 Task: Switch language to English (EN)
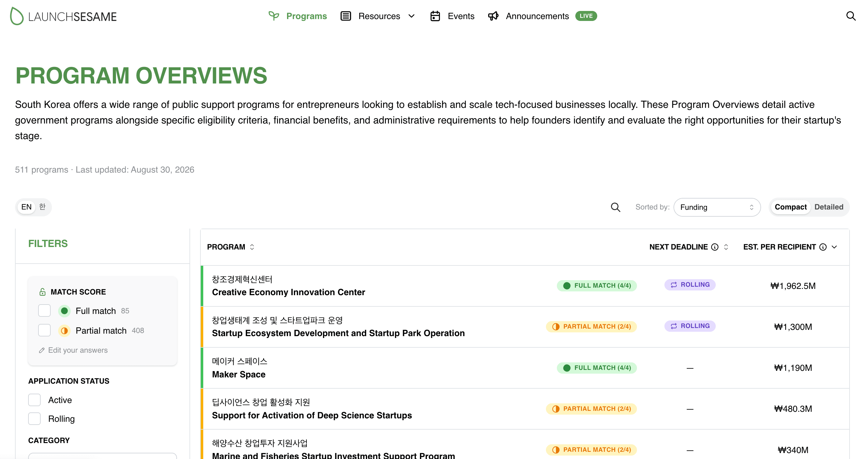[x=26, y=207]
